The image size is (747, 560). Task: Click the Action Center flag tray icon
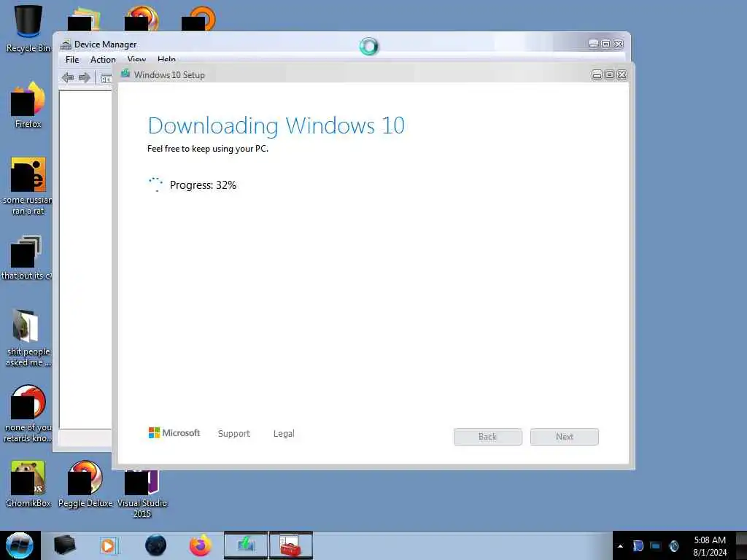[638, 546]
